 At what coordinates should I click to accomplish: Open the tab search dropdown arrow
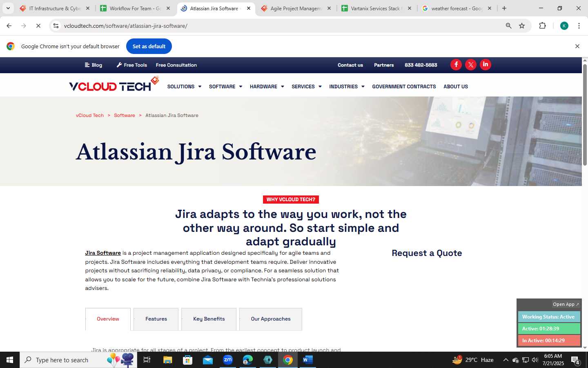coord(8,8)
